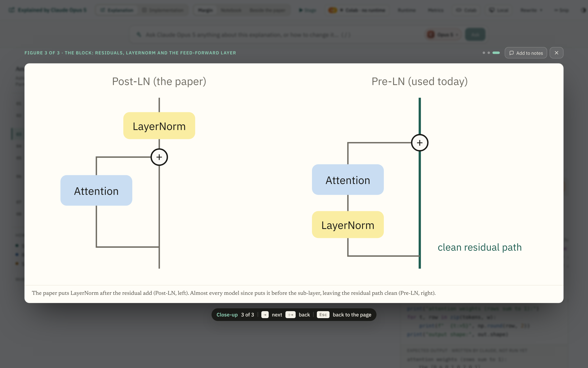Click the Add to notes button
Image resolution: width=588 pixels, height=368 pixels.
(x=526, y=53)
